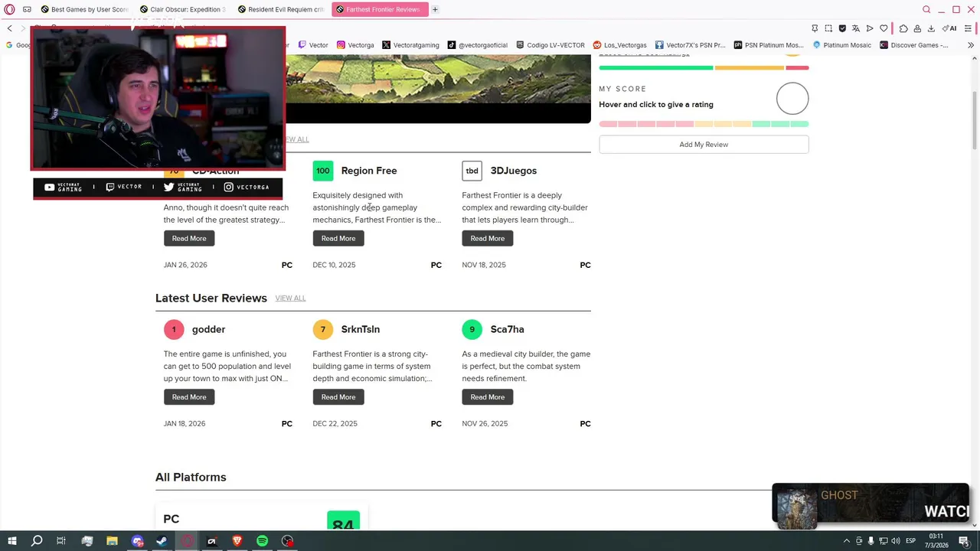Open the Codigo LV-VECTOR bookmark
Screen dimensions: 980x551
(550, 45)
